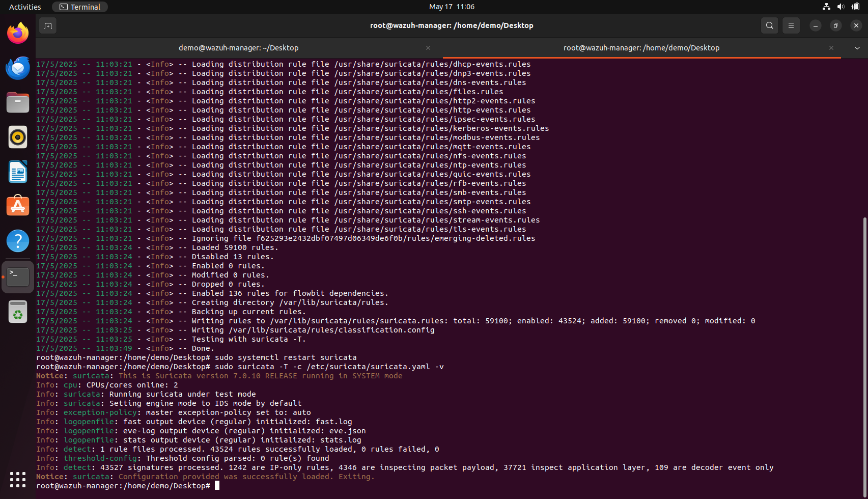868x499 pixels.
Task: Click the 'sudo suricata -T -c' command line
Action: (x=329, y=367)
